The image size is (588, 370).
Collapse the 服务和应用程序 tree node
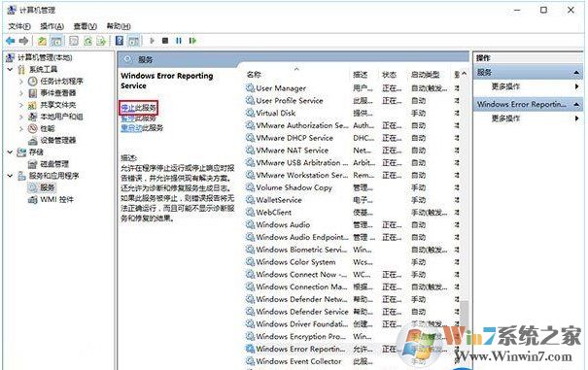point(10,176)
